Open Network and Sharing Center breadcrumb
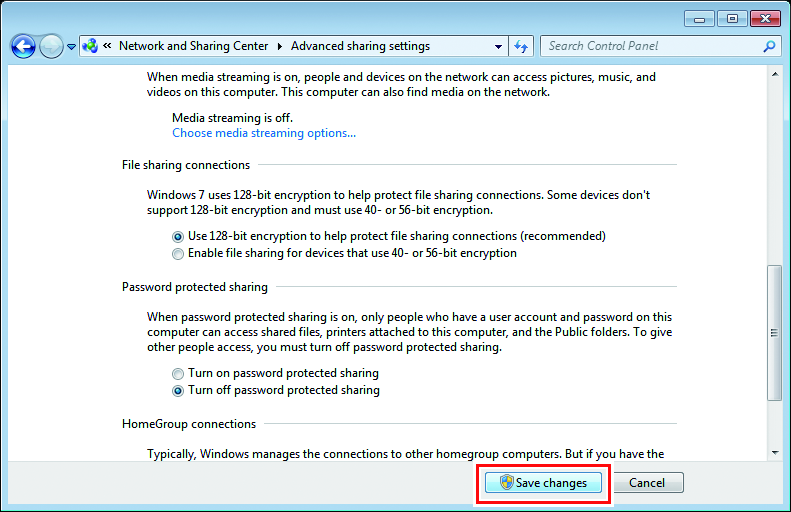791x512 pixels. 193,46
